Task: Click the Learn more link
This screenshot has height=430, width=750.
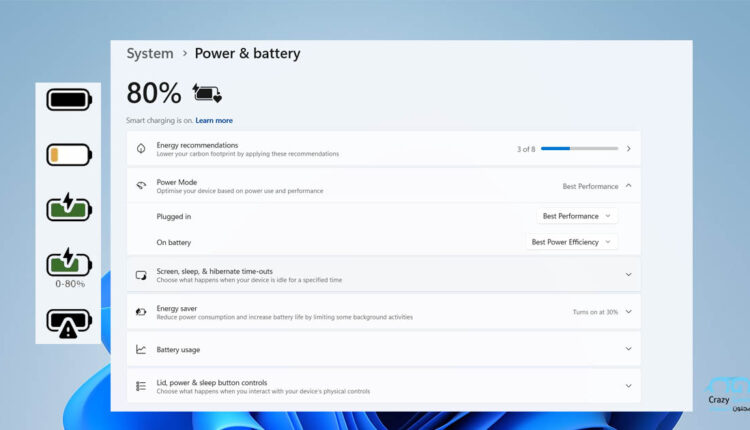Action: [214, 120]
